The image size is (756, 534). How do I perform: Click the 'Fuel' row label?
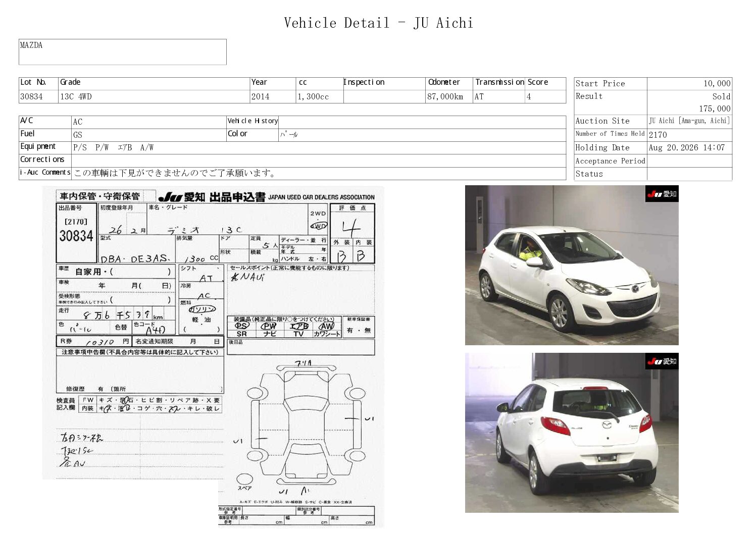[27, 134]
